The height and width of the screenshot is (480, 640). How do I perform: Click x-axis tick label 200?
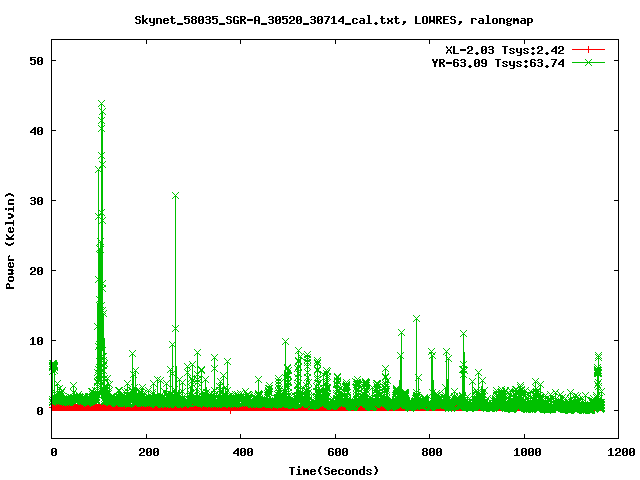[149, 452]
